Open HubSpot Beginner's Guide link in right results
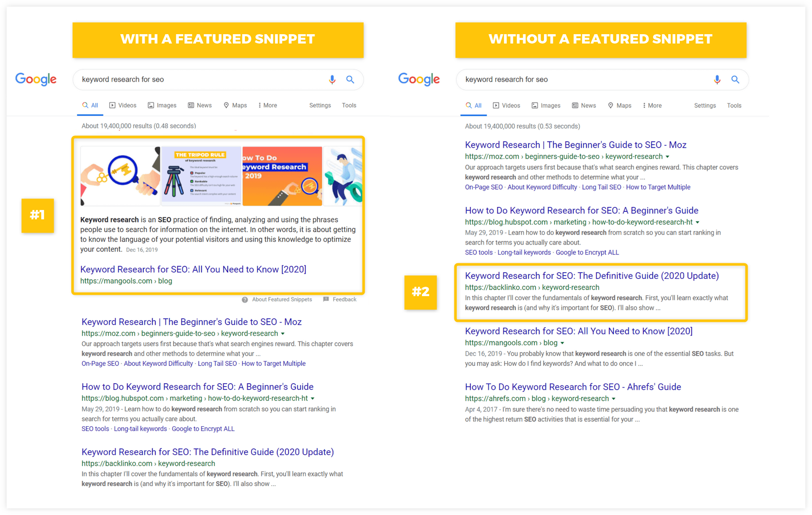812x515 pixels. 582,210
